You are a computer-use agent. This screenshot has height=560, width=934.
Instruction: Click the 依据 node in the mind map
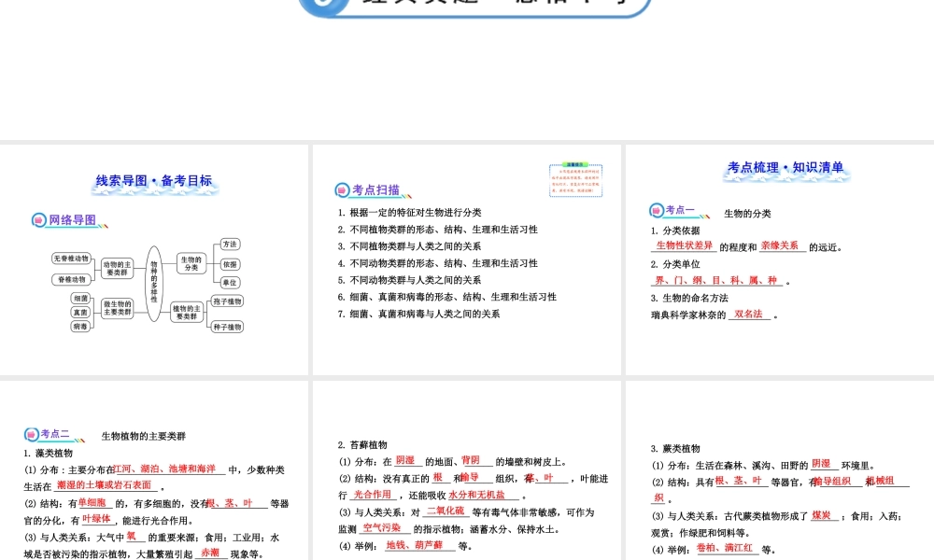(230, 264)
